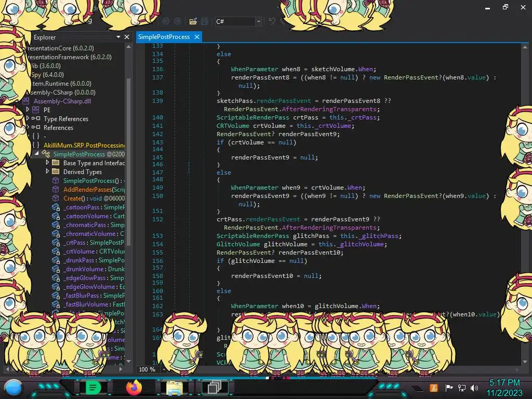Click the Explorer tree vertical scrollbar

tap(129, 161)
